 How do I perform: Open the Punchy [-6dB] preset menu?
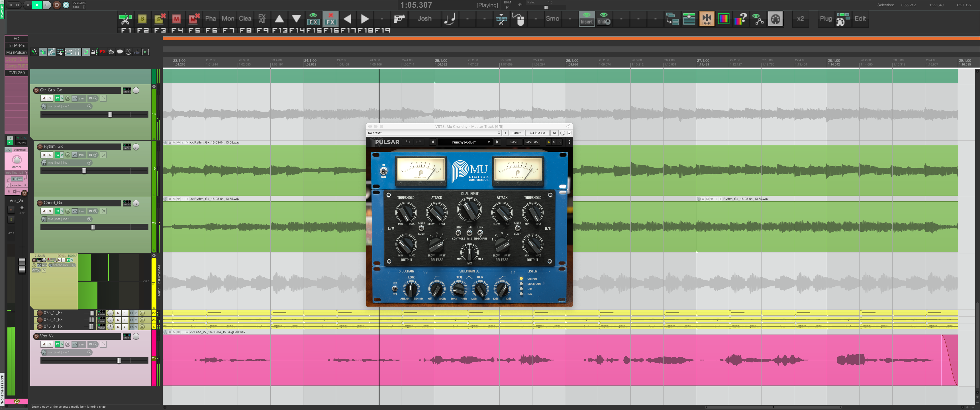465,142
